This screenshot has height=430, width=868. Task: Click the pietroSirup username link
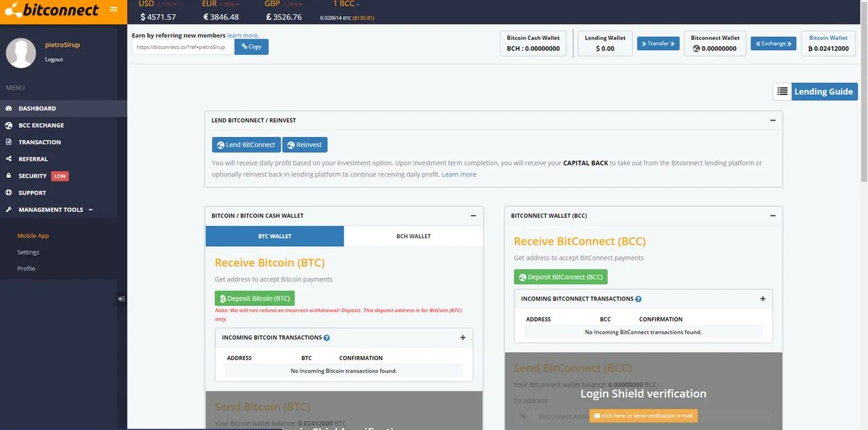tap(62, 45)
